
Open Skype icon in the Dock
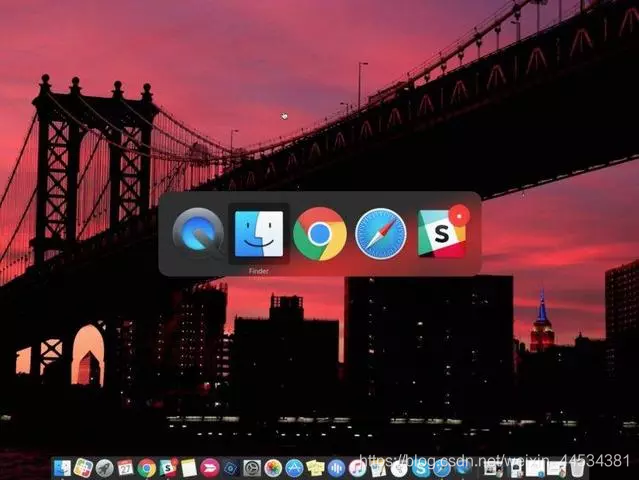(421, 468)
